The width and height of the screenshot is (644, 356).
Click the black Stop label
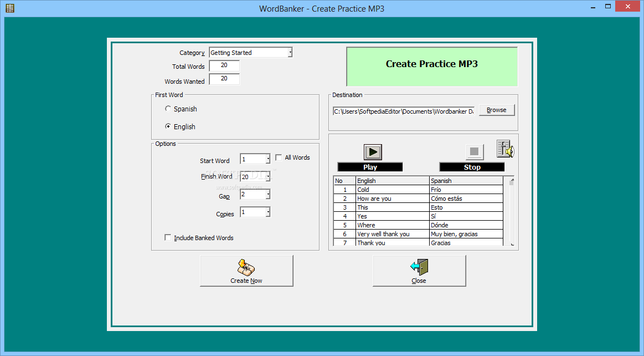pos(472,167)
